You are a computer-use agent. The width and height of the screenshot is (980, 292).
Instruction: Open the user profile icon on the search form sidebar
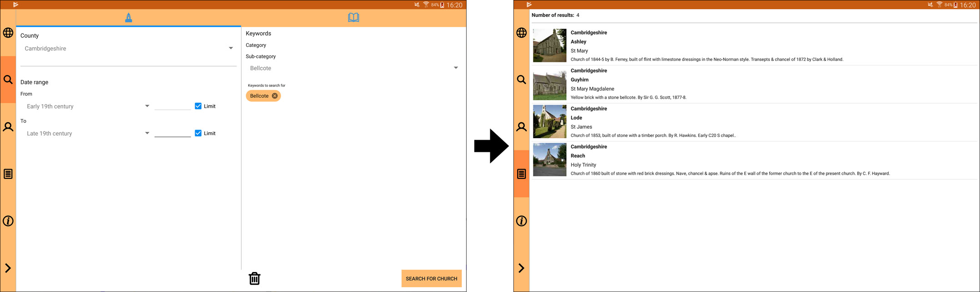[8, 127]
